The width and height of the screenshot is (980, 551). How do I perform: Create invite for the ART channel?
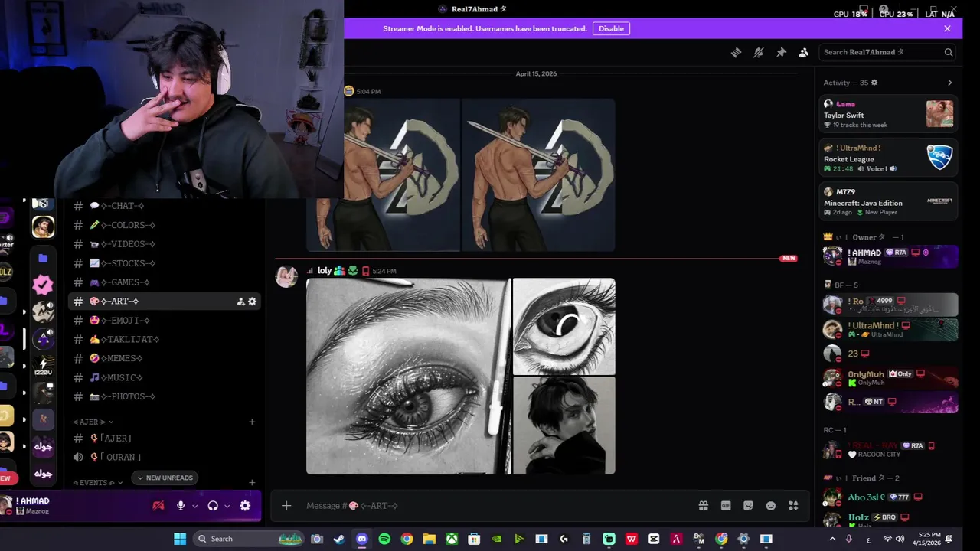click(240, 302)
